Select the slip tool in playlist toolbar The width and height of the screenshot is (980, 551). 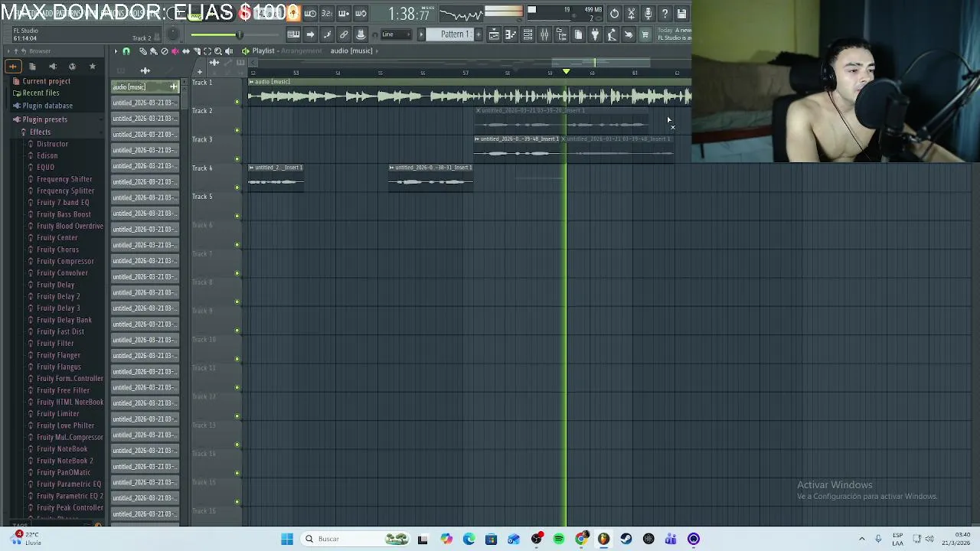[186, 51]
